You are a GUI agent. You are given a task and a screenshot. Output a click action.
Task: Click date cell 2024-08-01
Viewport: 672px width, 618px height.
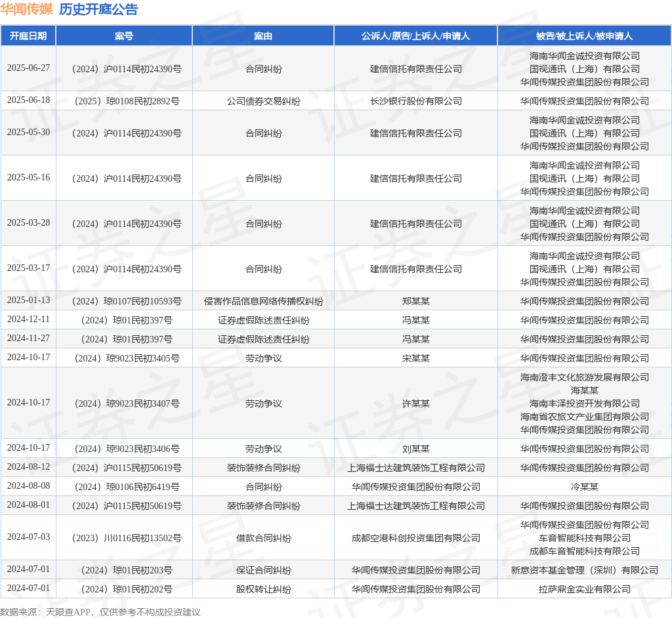pyautogui.click(x=28, y=505)
